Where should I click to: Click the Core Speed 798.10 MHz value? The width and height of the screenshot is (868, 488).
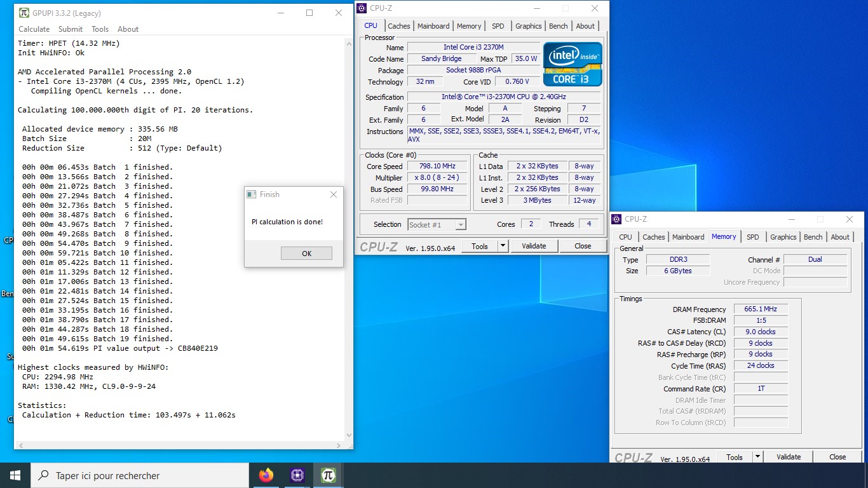pos(437,166)
